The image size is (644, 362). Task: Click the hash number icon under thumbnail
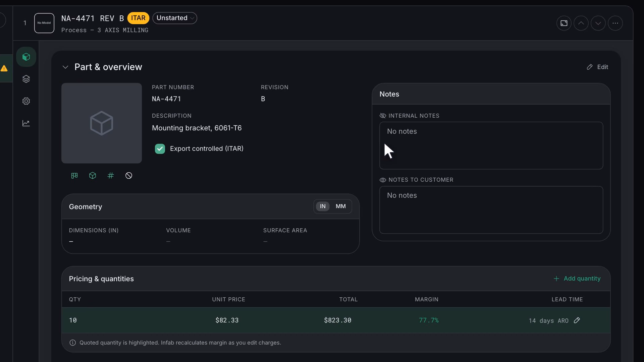pos(111,176)
